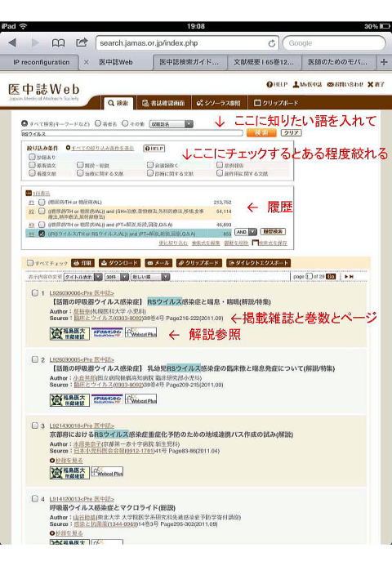Add a new Safari tab with plus
392x566 pixels.
tap(383, 62)
